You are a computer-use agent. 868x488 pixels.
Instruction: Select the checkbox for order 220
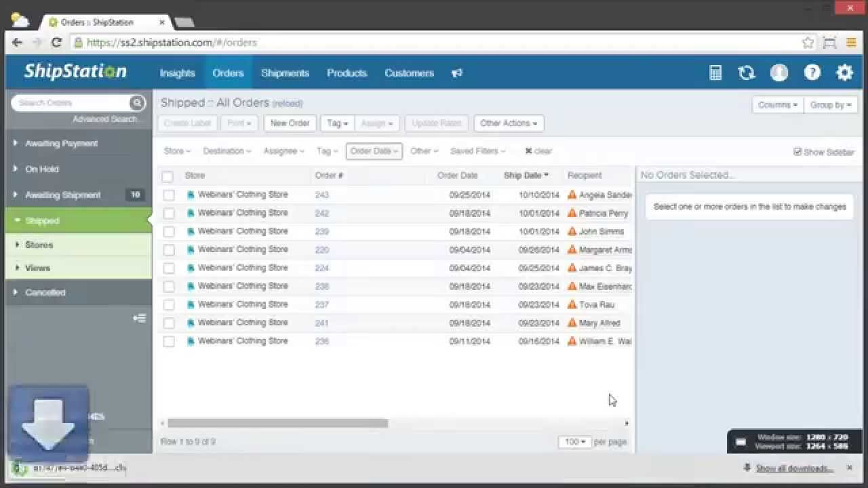168,250
